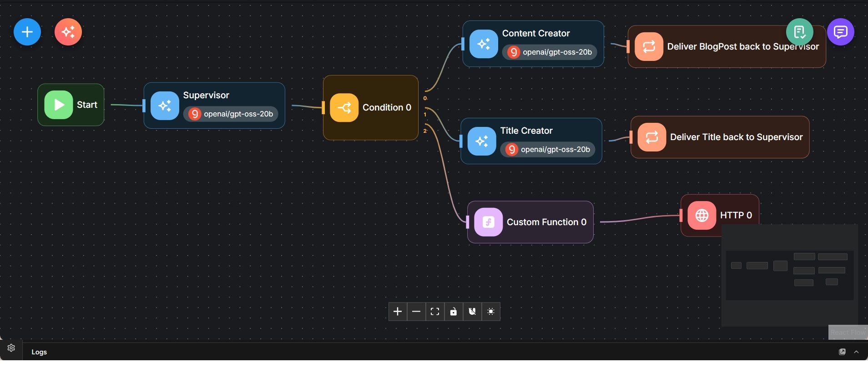Select the Supervisor agent node
The image size is (868, 383).
click(x=214, y=106)
